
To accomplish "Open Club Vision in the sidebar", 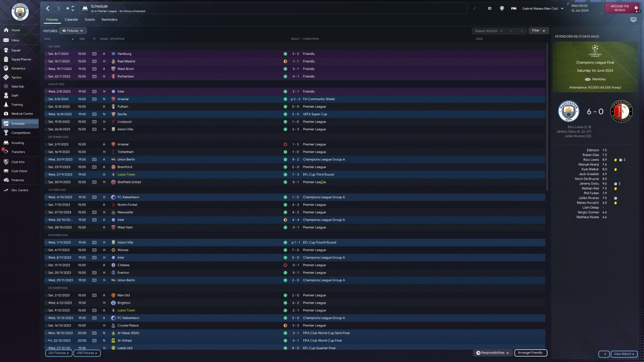I will pyautogui.click(x=20, y=171).
